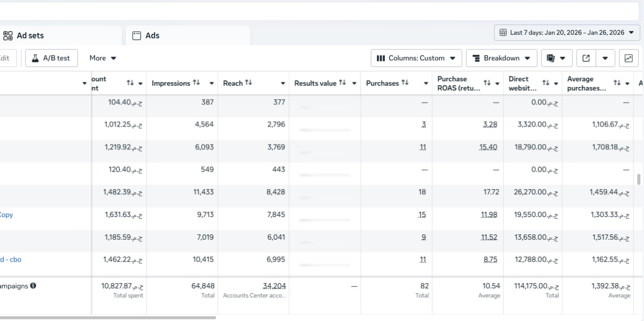Sort Results value column arrows icon
Image resolution: width=644 pixels, height=321 pixels.
point(342,83)
